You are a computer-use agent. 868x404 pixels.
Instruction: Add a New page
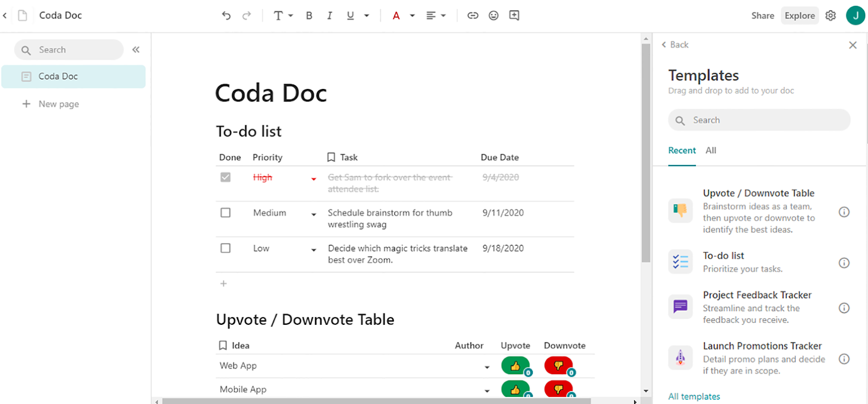point(51,104)
